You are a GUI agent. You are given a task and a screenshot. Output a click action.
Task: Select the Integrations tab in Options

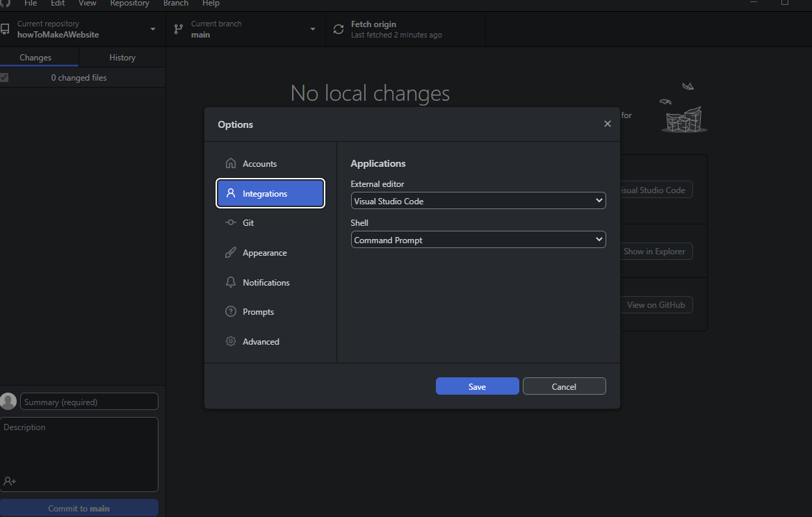tap(270, 194)
